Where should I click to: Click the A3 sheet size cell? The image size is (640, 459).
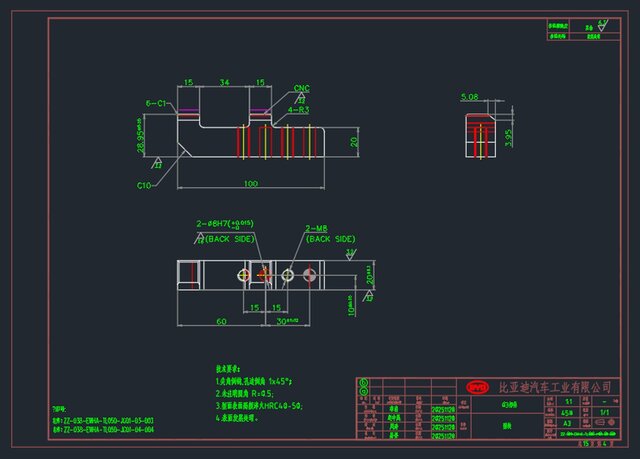tap(567, 424)
